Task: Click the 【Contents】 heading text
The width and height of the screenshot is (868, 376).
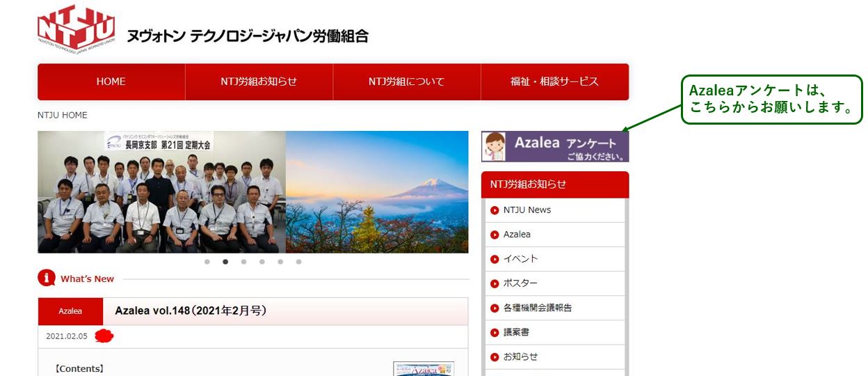Action: (79, 368)
